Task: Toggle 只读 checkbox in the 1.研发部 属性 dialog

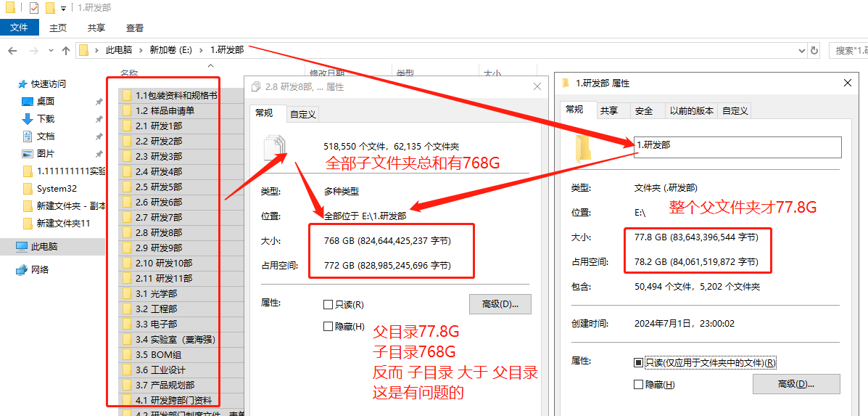Action: click(638, 363)
